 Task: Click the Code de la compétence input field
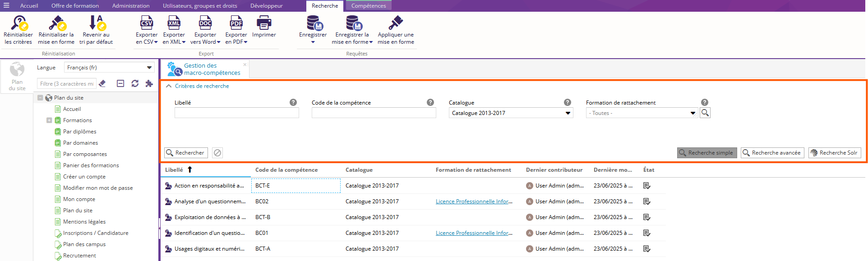click(x=374, y=113)
